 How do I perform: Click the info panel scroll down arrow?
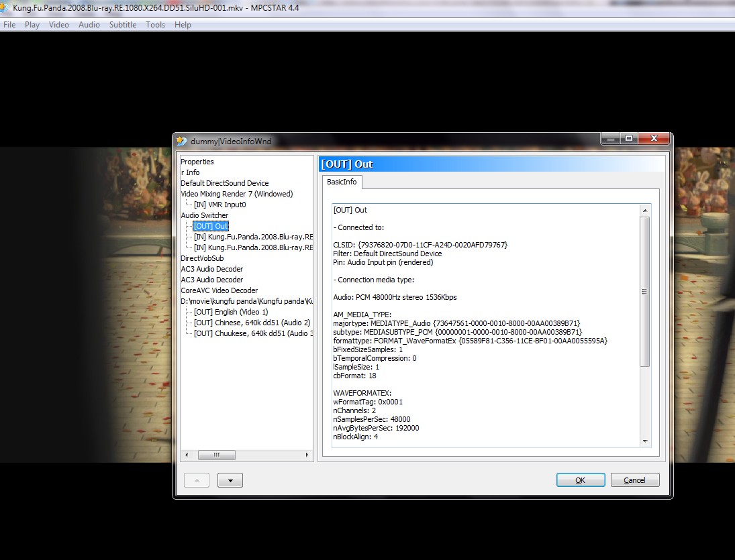click(x=645, y=441)
